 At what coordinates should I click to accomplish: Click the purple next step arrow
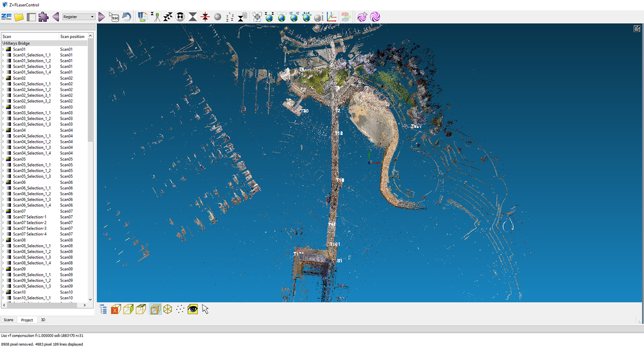(102, 17)
